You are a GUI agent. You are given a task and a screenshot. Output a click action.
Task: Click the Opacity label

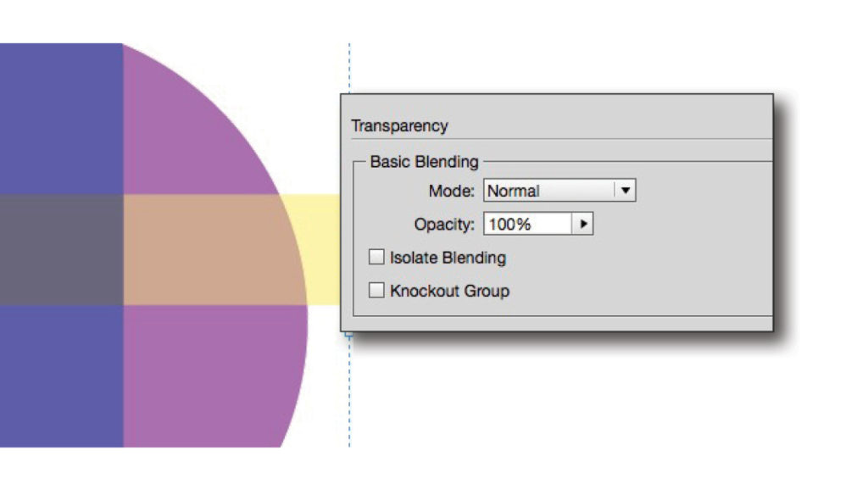(x=443, y=225)
